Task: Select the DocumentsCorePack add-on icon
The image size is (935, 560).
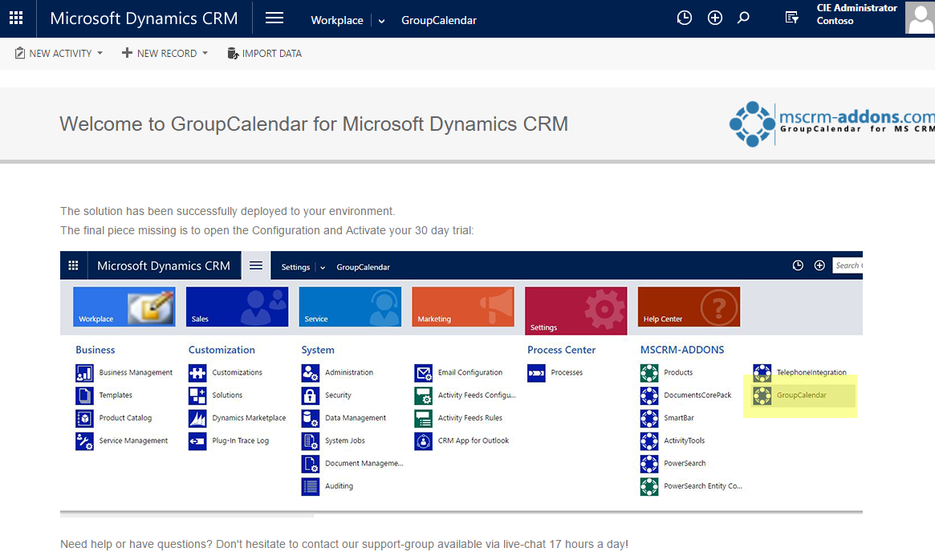Action: pyautogui.click(x=649, y=396)
